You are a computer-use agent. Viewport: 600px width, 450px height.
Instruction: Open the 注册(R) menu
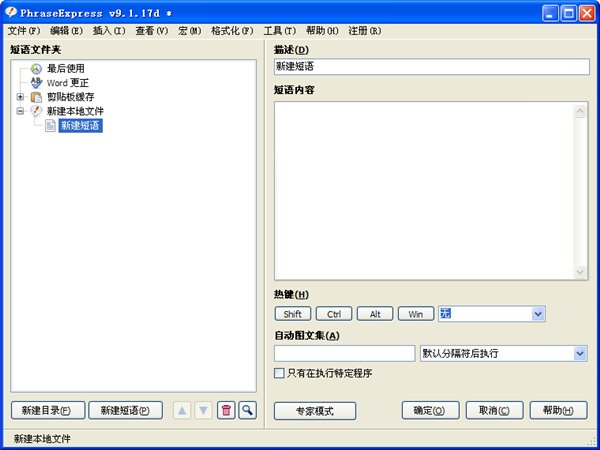tap(365, 31)
